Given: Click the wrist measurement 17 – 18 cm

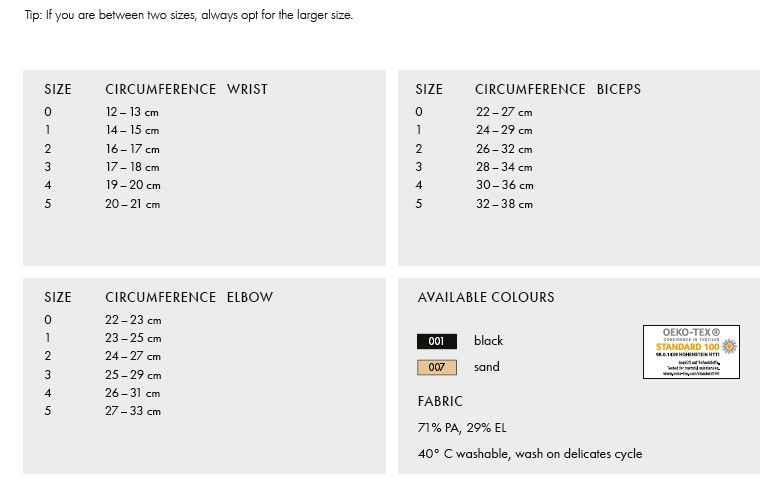Looking at the screenshot, I should point(132,167).
